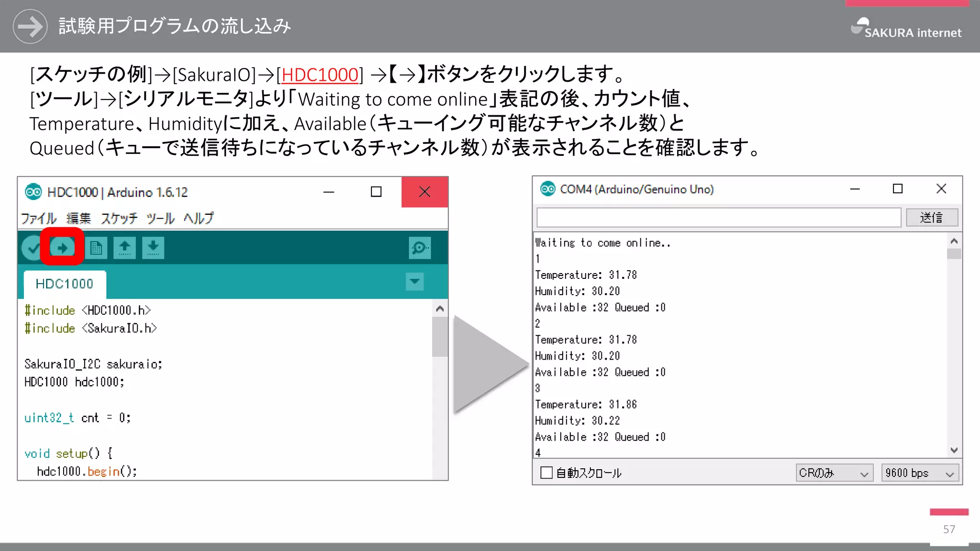Open the 9600 bps baud rate dropdown
This screenshot has height=551, width=980.
(x=920, y=473)
